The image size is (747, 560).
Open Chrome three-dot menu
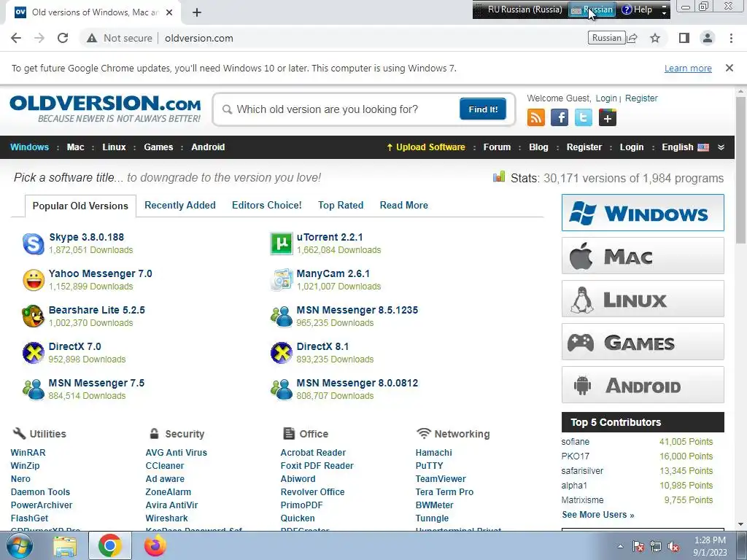(731, 38)
